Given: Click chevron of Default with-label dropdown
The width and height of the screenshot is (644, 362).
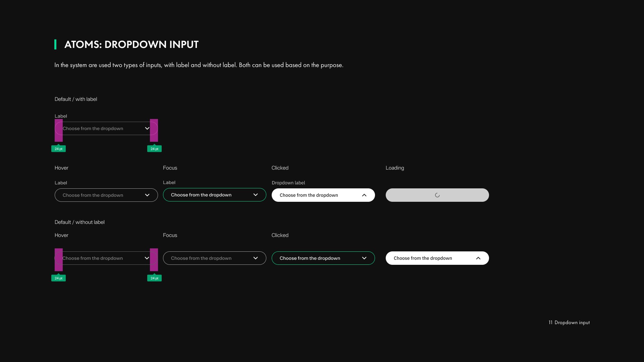Looking at the screenshot, I should click(x=147, y=128).
